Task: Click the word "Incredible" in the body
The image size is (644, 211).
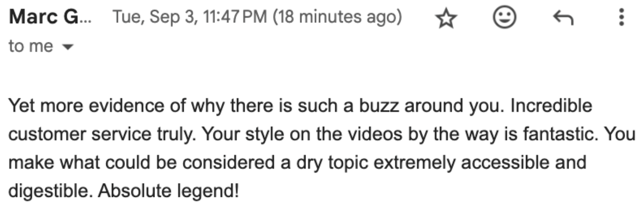Action: pyautogui.click(x=551, y=105)
